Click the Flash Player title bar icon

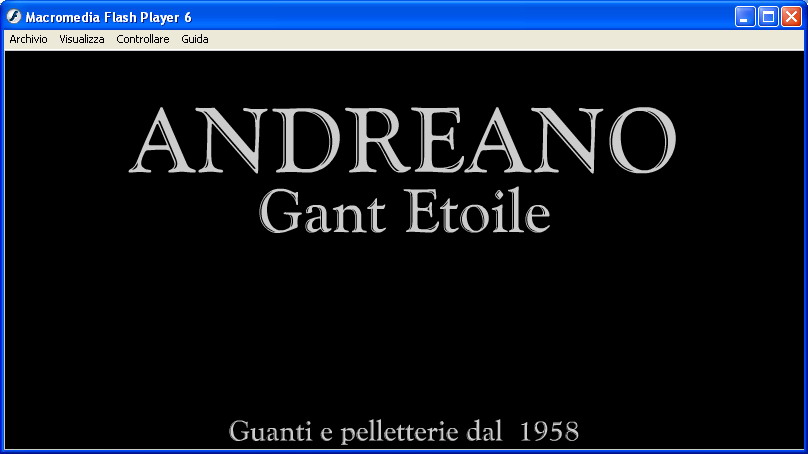(13, 16)
